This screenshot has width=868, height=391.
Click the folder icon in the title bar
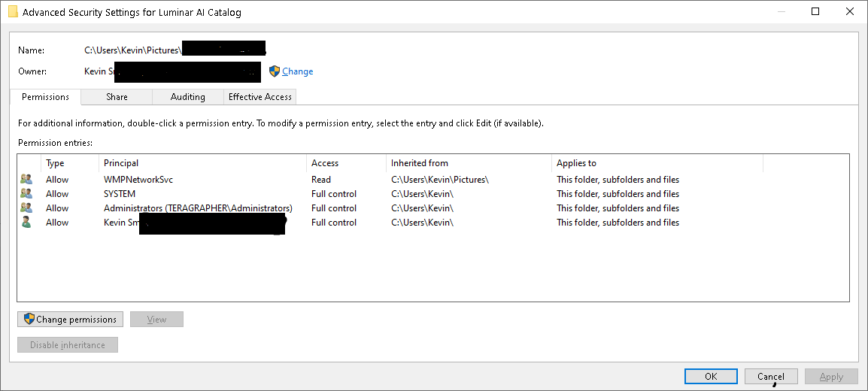(13, 11)
